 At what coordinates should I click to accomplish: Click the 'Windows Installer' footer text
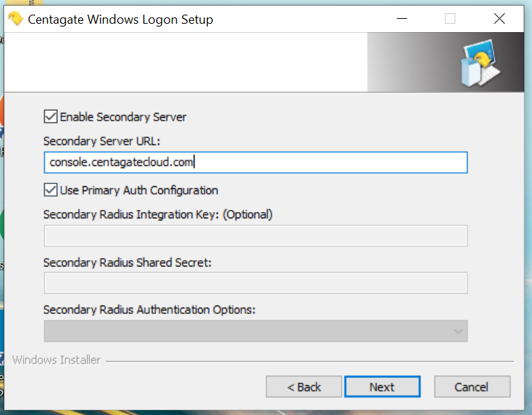tap(56, 360)
